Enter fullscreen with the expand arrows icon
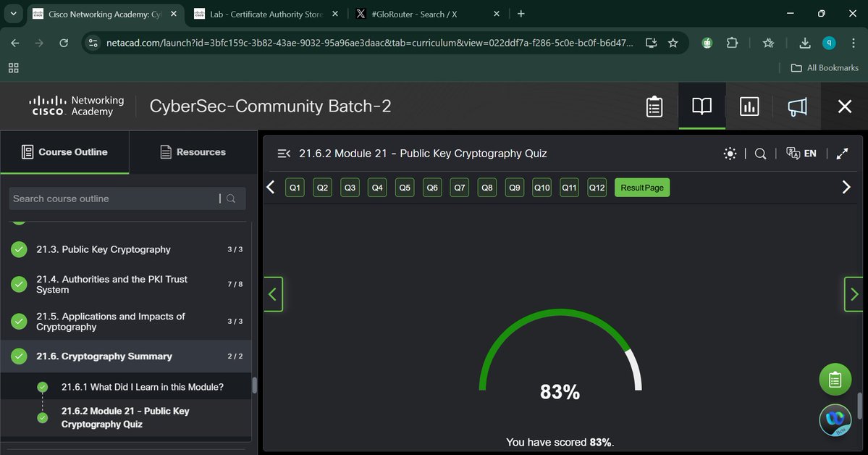The image size is (868, 455). [x=841, y=153]
